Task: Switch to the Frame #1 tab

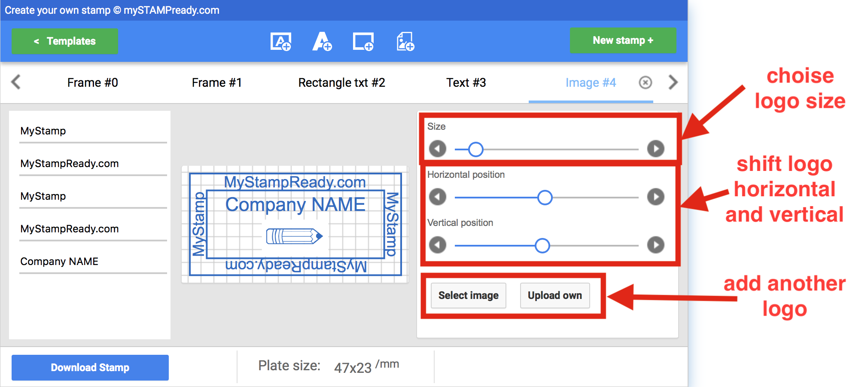Action: tap(217, 82)
